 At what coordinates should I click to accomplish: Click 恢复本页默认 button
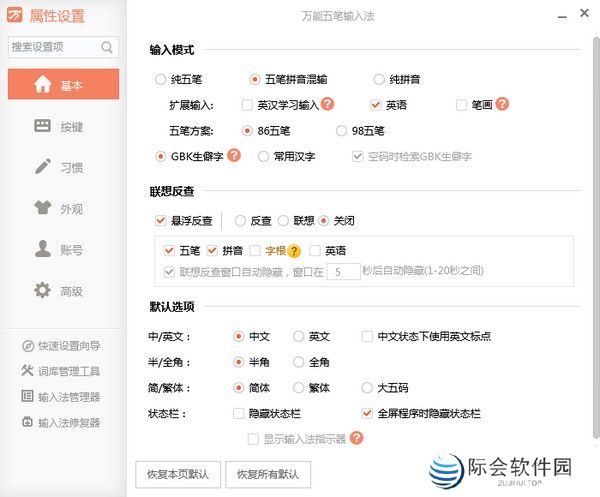[178, 474]
